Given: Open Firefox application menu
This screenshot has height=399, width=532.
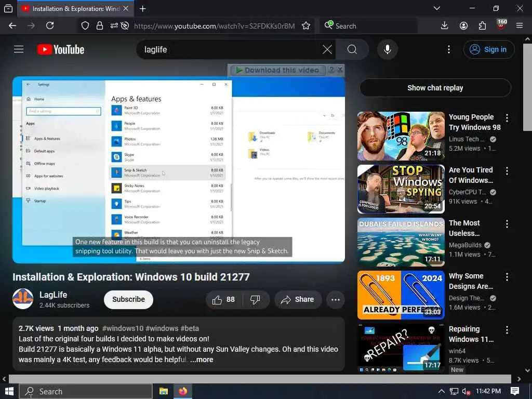Looking at the screenshot, I should 520,26.
